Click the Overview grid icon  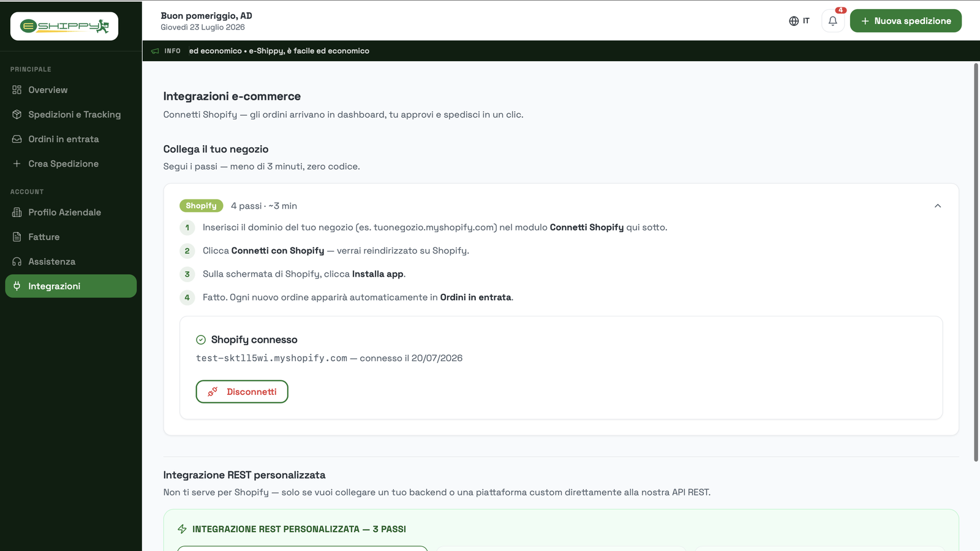(17, 90)
